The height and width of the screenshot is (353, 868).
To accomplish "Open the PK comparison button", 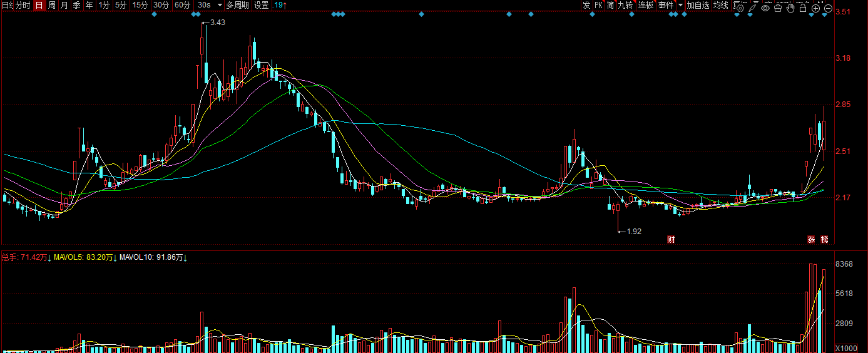I will click(599, 5).
